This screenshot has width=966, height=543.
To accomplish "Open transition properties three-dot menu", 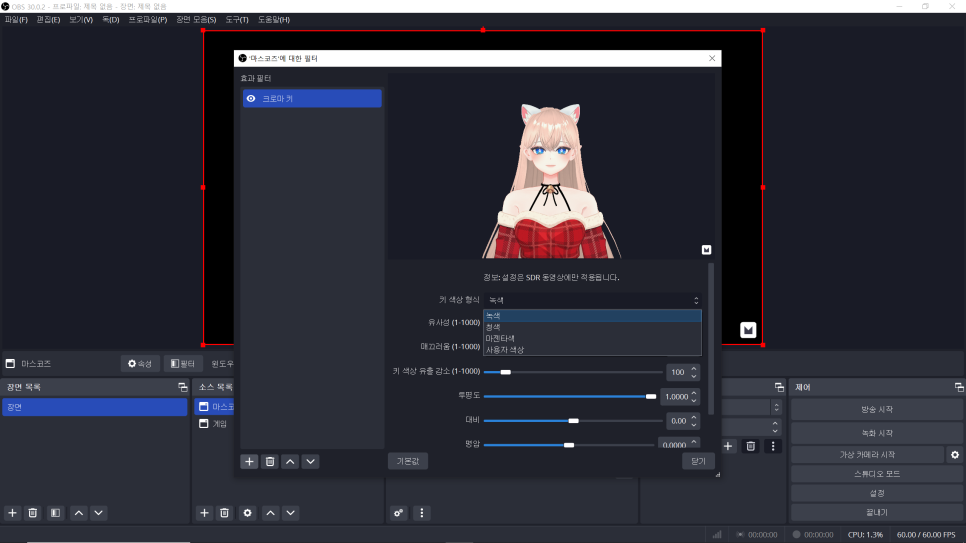I will 773,446.
